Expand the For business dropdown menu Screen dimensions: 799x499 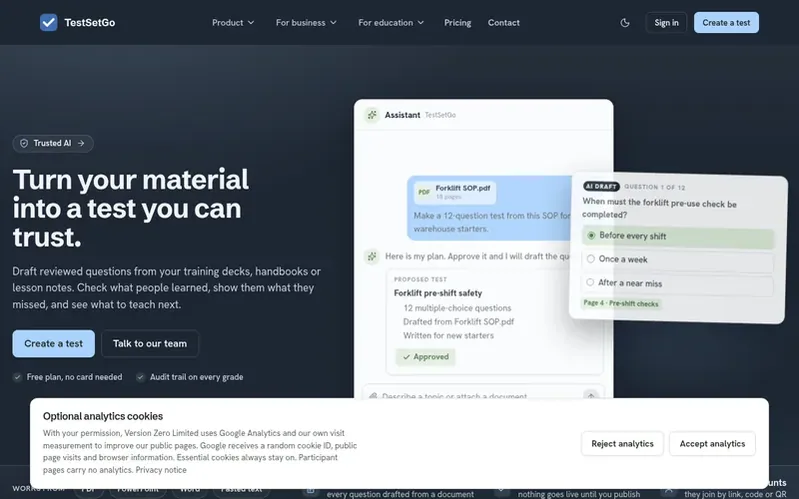point(306,22)
